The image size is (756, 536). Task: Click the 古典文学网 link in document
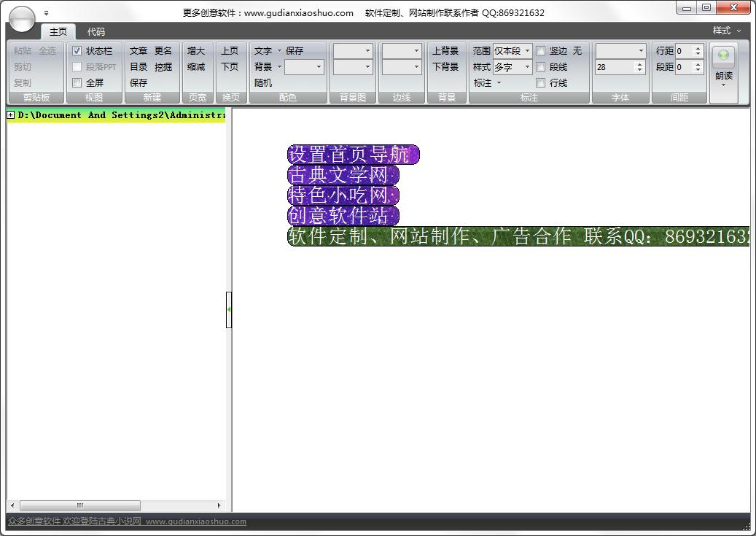(343, 175)
